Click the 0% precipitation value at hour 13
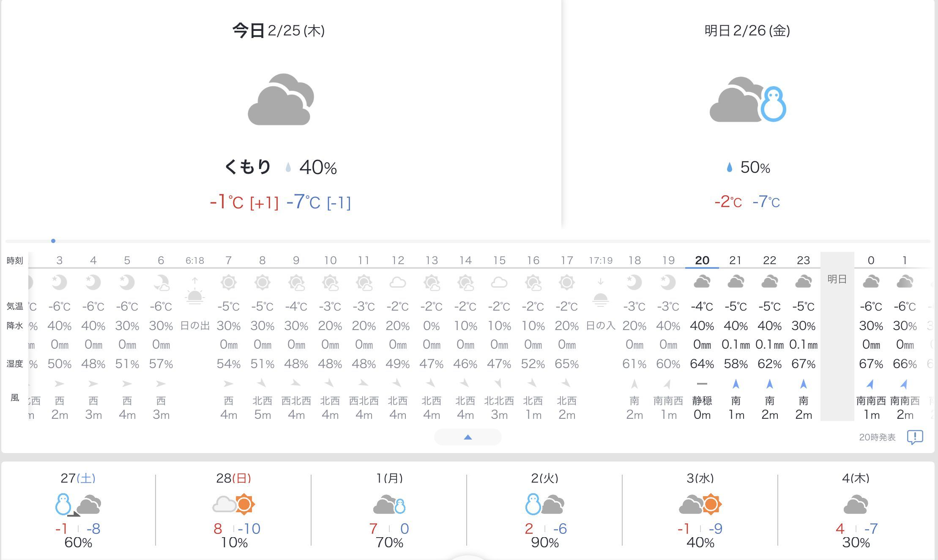The height and width of the screenshot is (560, 938). click(431, 326)
